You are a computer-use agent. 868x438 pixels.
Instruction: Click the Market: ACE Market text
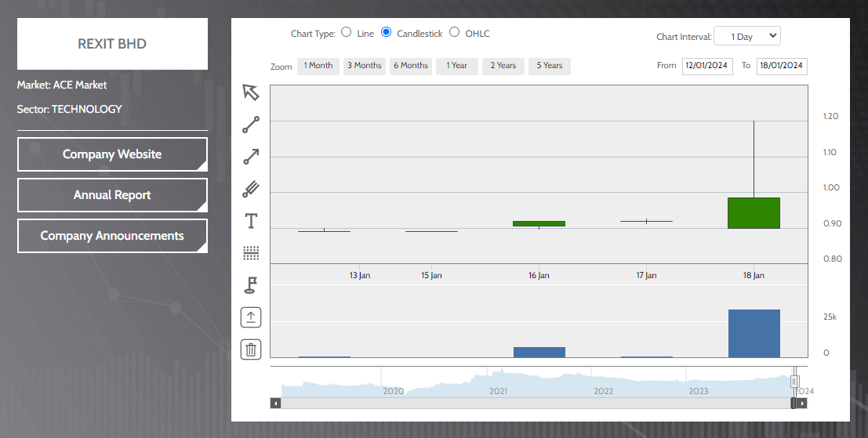point(62,85)
